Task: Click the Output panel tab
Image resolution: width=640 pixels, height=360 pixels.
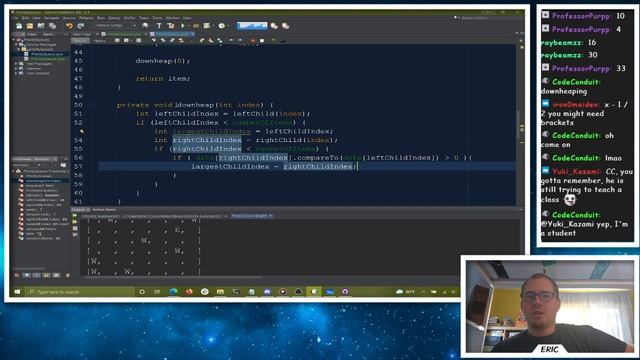Action: (x=80, y=209)
